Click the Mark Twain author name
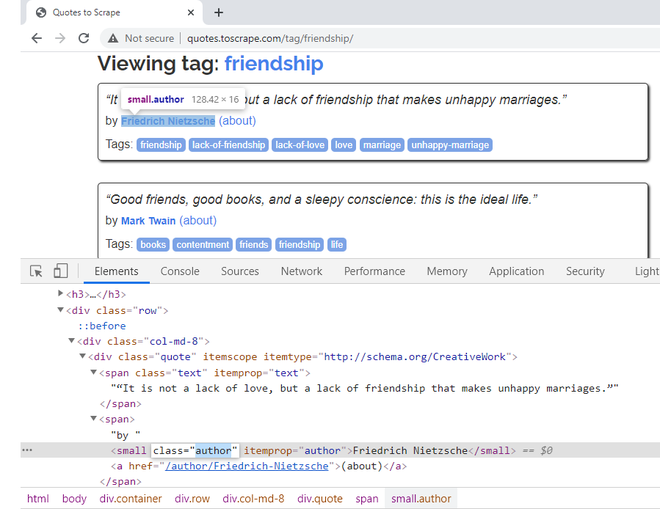The image size is (660, 509). click(x=148, y=221)
